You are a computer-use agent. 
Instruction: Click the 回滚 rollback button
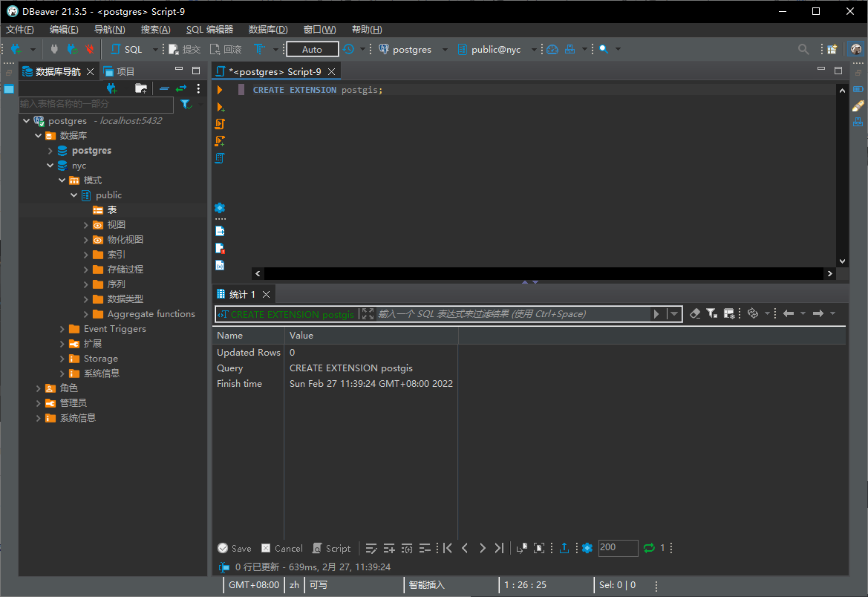(226, 49)
